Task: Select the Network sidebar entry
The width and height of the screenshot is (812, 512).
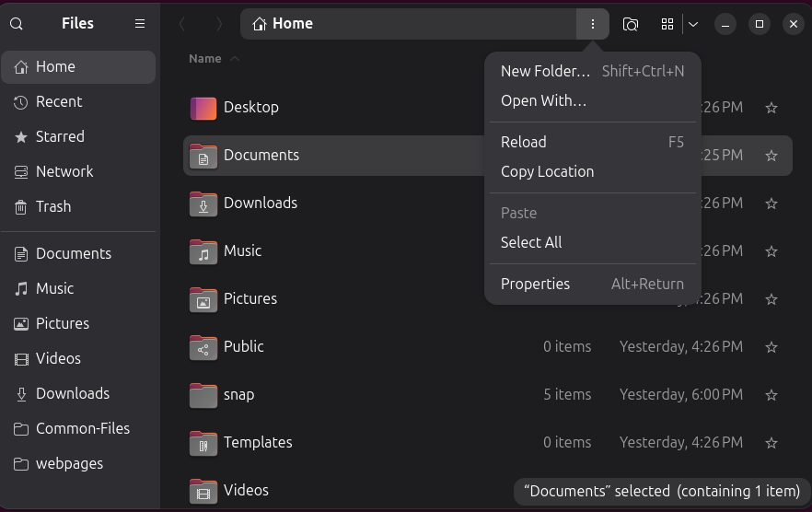Action: tap(64, 171)
